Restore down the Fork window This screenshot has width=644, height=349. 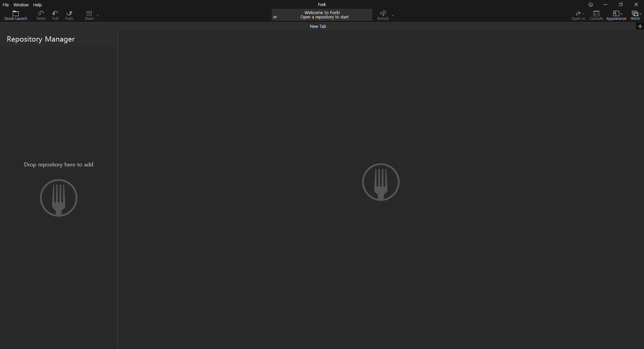621,5
